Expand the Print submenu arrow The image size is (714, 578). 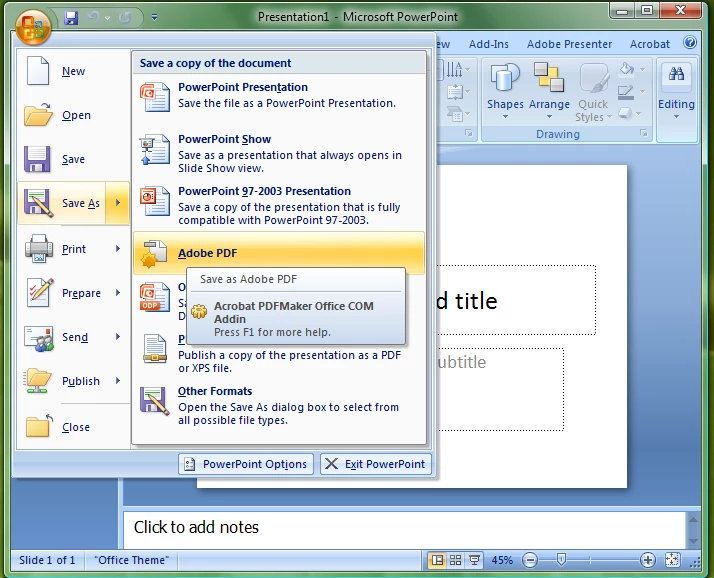118,249
